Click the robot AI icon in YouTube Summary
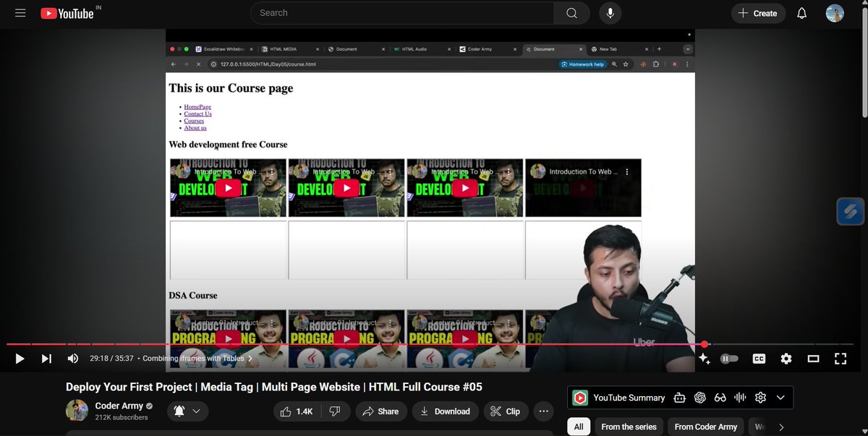Image resolution: width=868 pixels, height=436 pixels. pyautogui.click(x=679, y=398)
